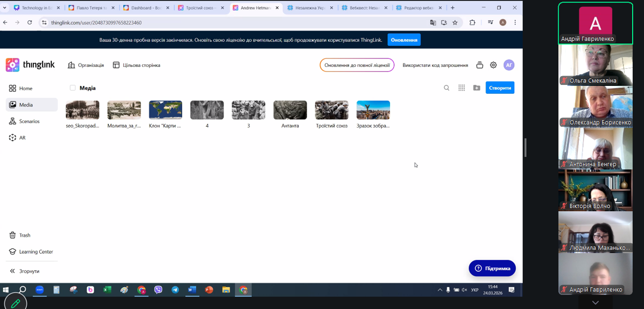644x309 pixels.
Task: Expand the Zoom participants list chevron
Action: 595,303
